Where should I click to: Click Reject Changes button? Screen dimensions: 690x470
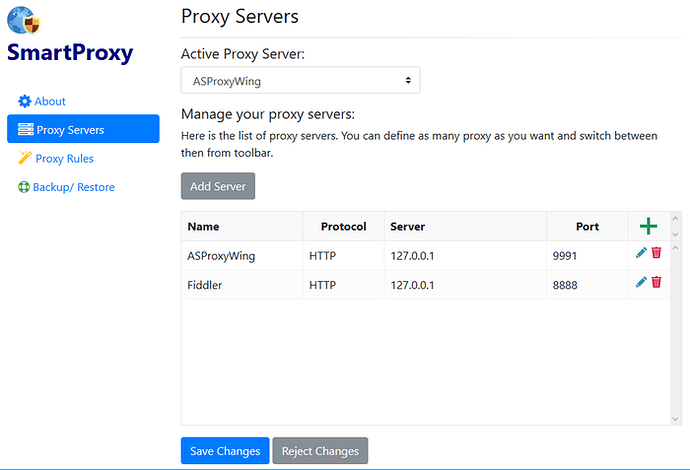pyautogui.click(x=319, y=451)
